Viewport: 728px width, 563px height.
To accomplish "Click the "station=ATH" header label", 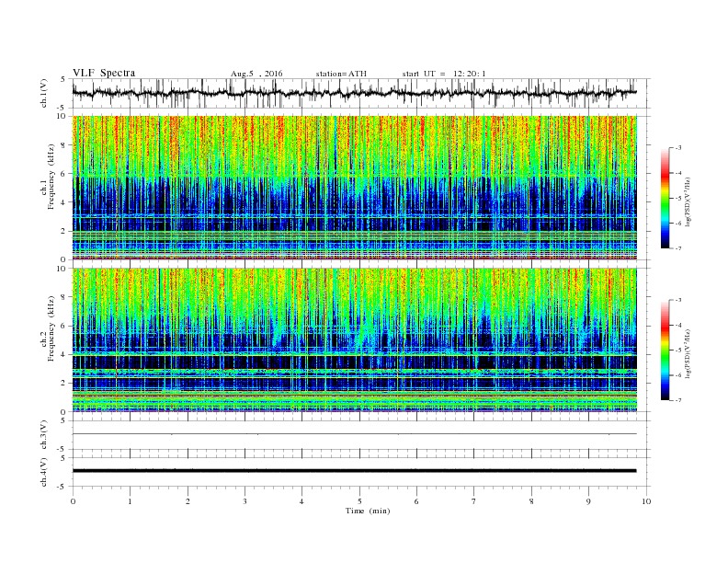I will click(341, 74).
